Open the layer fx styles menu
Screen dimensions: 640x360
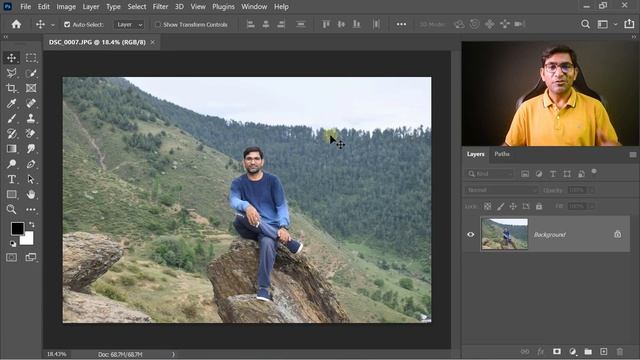pyautogui.click(x=540, y=351)
